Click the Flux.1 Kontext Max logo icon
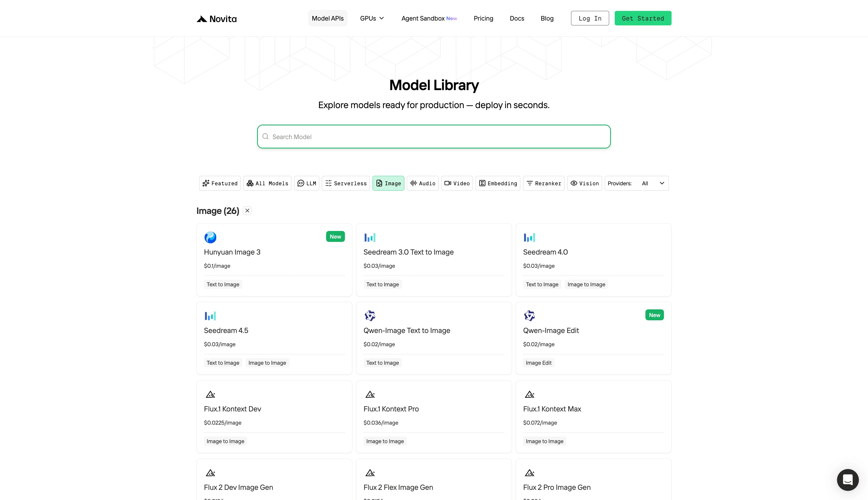Image resolution: width=868 pixels, height=500 pixels. [x=529, y=394]
